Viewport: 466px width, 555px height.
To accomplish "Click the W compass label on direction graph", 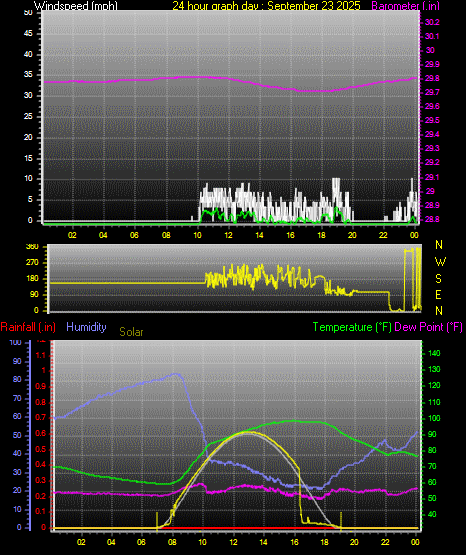I will tap(440, 262).
